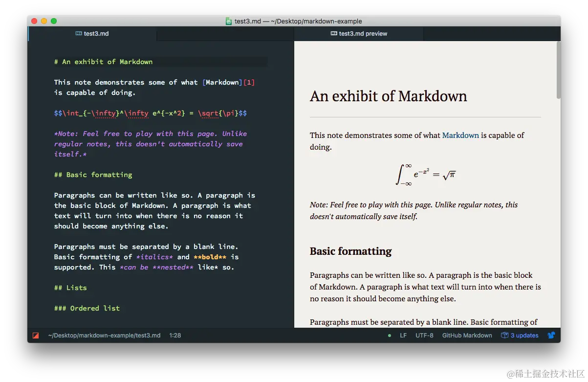Click the Markdown link in the preview
The image size is (588, 382).
tap(460, 135)
